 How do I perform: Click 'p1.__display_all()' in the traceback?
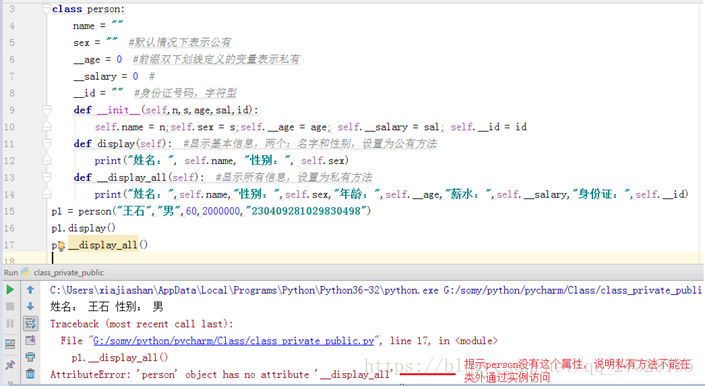pos(120,358)
